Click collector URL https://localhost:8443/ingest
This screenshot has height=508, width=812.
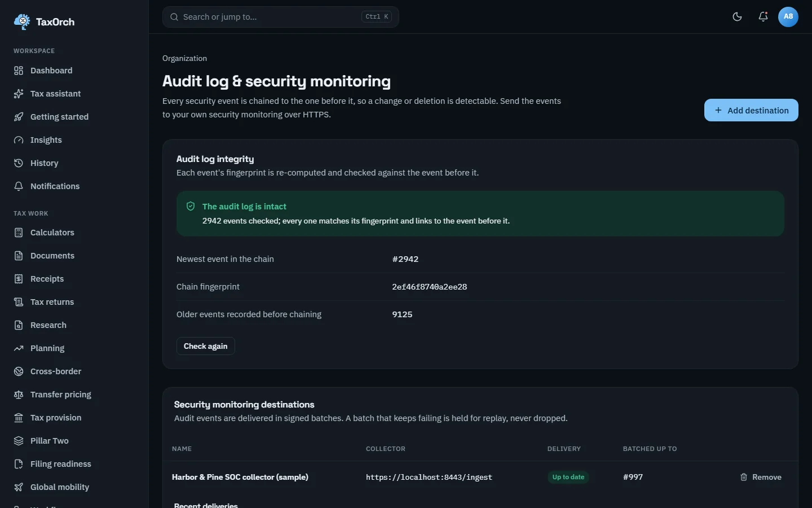429,477
